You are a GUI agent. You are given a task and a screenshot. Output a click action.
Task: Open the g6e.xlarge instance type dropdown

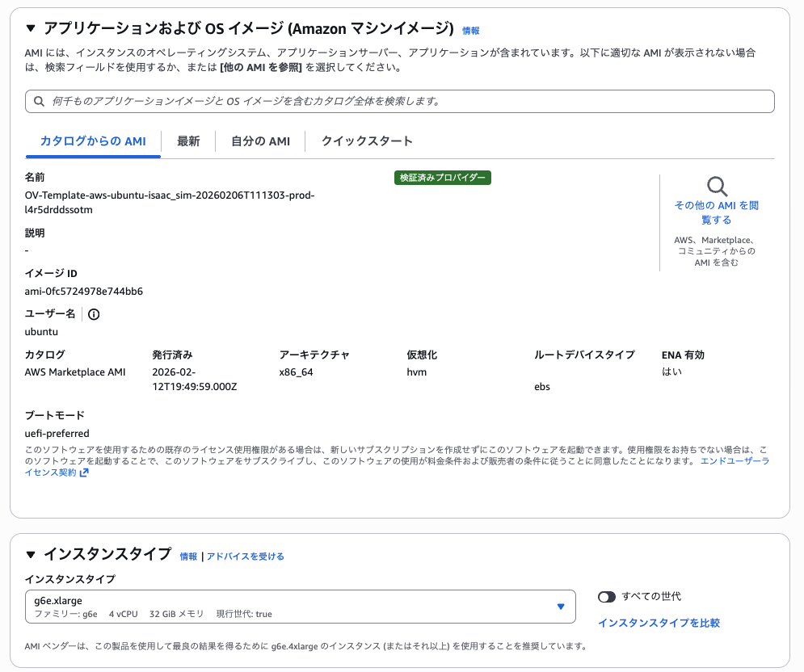[301, 607]
